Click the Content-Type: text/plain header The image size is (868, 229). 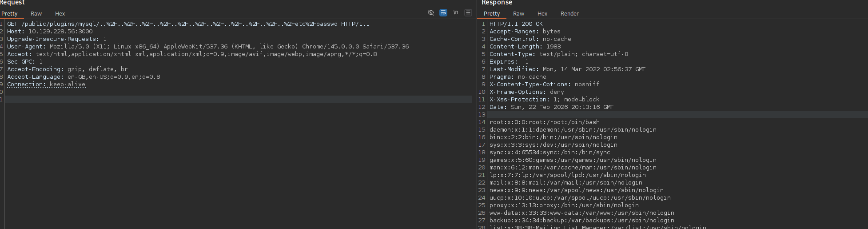[559, 54]
